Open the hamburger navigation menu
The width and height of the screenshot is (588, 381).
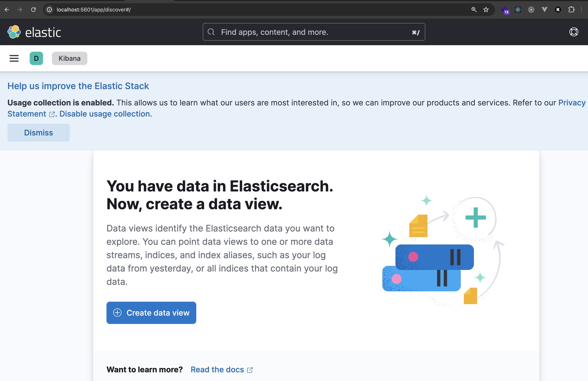14,58
